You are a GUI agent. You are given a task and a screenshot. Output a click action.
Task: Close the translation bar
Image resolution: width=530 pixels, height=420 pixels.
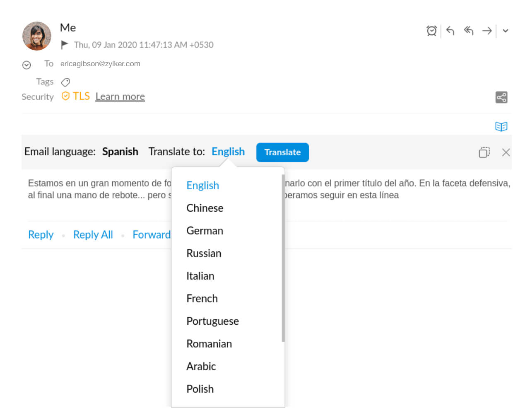[506, 152]
